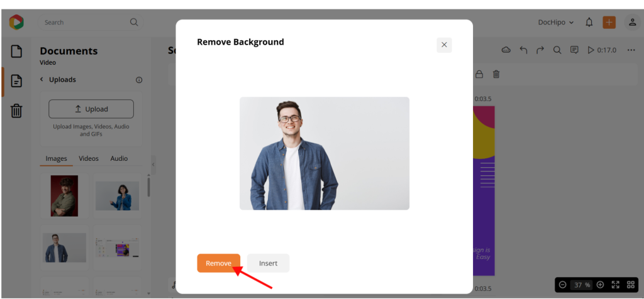Screen dimensions: 644x299
Task: Click the Uploads info icon
Action: pyautogui.click(x=139, y=80)
